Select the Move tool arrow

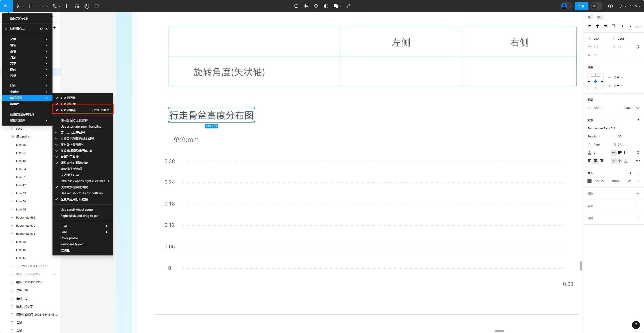tap(18, 6)
